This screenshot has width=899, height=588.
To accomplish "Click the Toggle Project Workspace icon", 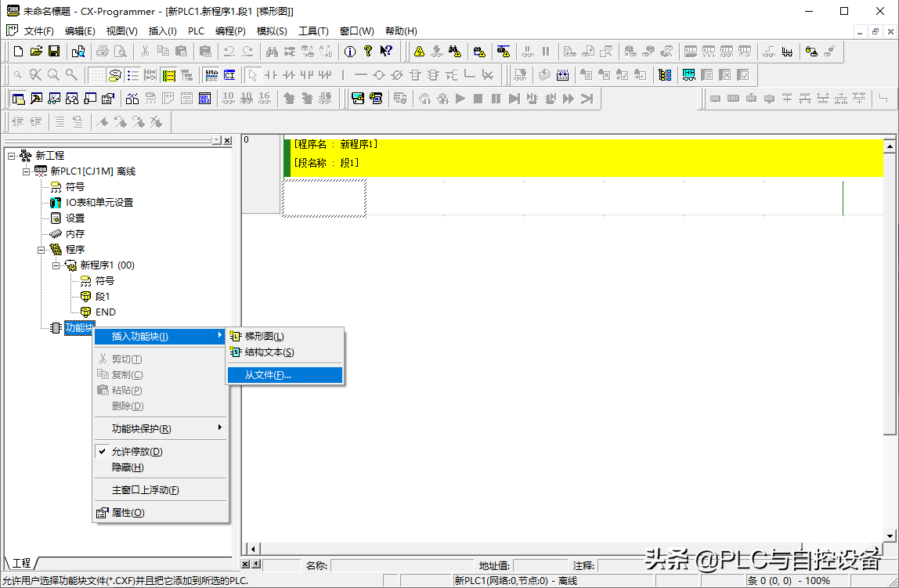I will coord(18,99).
